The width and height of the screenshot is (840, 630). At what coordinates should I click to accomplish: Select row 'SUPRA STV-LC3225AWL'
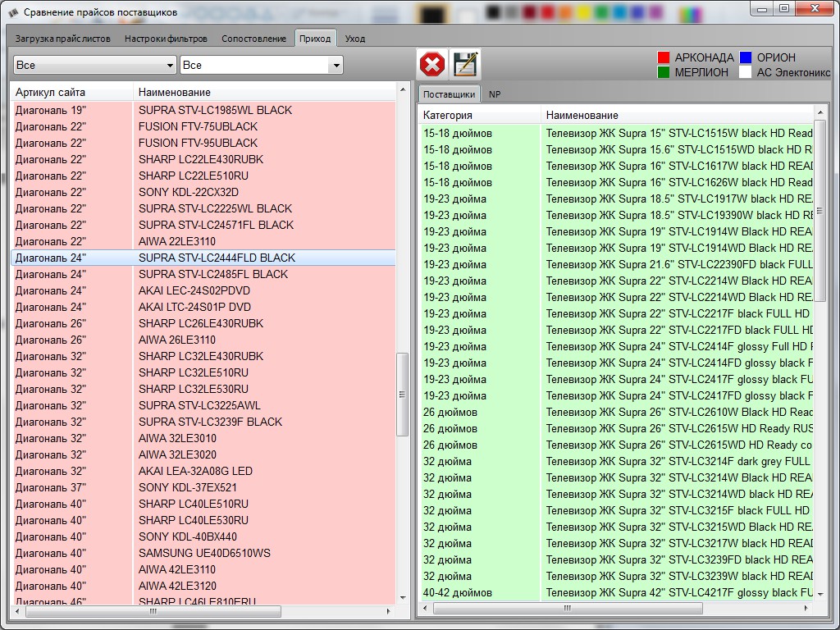coord(203,405)
